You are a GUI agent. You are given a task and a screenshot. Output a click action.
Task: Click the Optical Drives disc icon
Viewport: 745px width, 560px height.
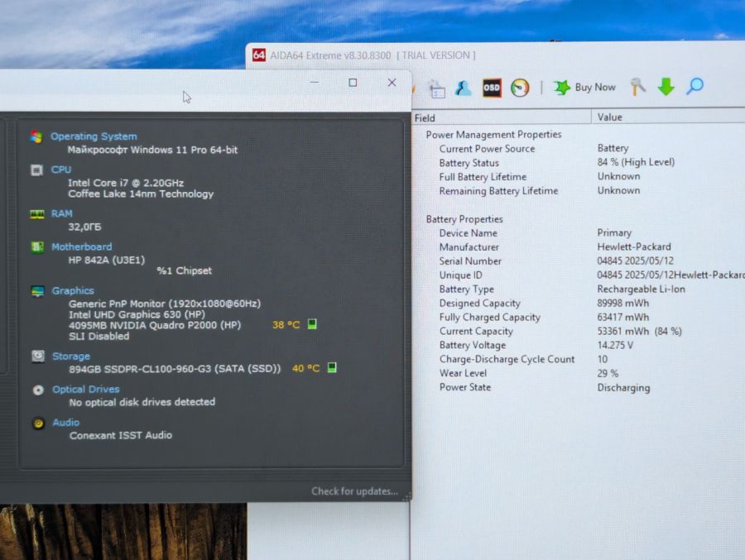pyautogui.click(x=38, y=390)
